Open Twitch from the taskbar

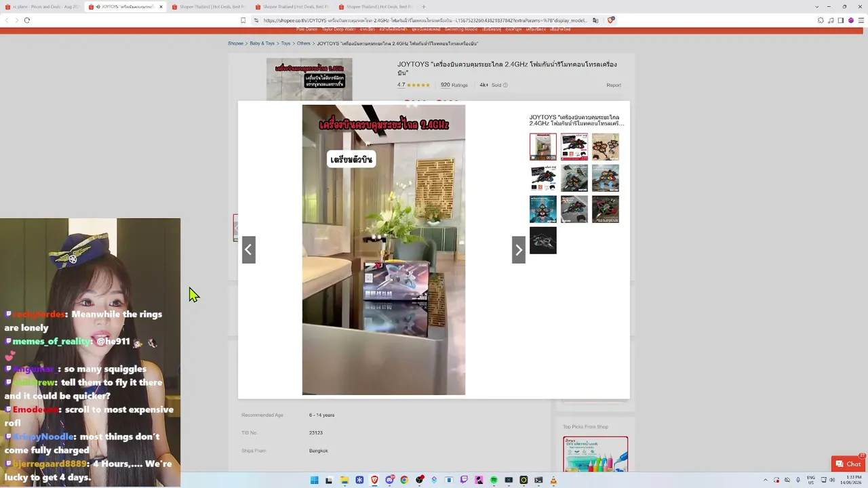pyautogui.click(x=464, y=481)
